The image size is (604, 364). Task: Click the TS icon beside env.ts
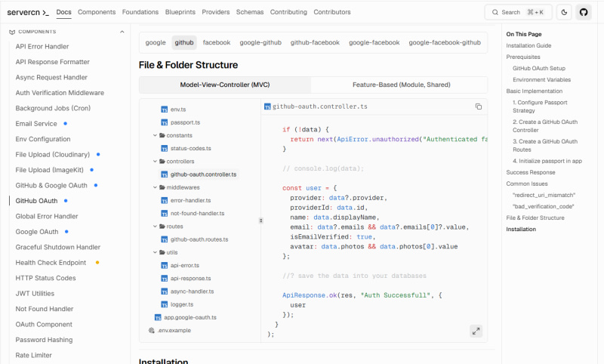165,110
